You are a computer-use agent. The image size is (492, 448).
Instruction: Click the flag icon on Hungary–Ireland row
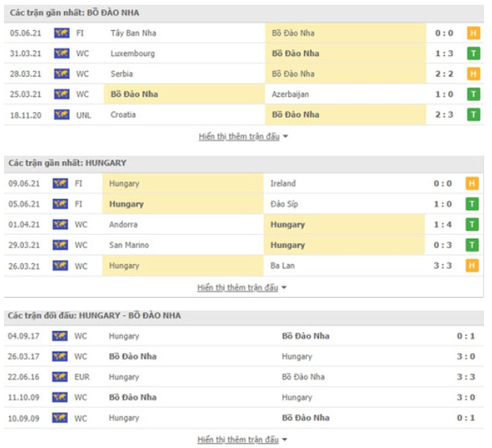point(59,184)
